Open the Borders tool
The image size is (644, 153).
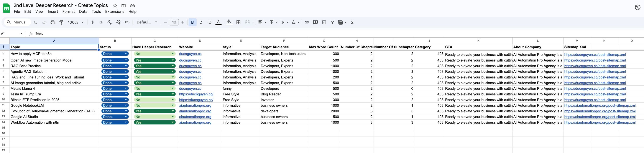tap(238, 22)
